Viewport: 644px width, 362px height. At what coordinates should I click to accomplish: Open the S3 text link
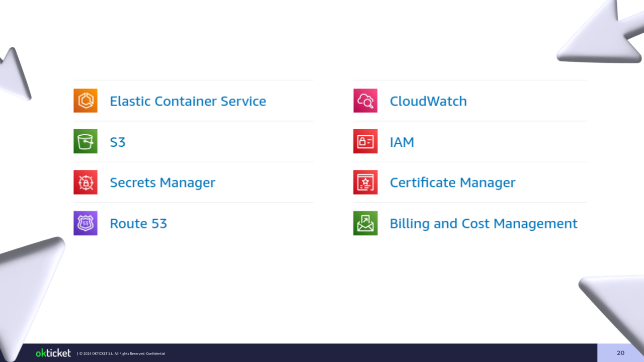118,142
